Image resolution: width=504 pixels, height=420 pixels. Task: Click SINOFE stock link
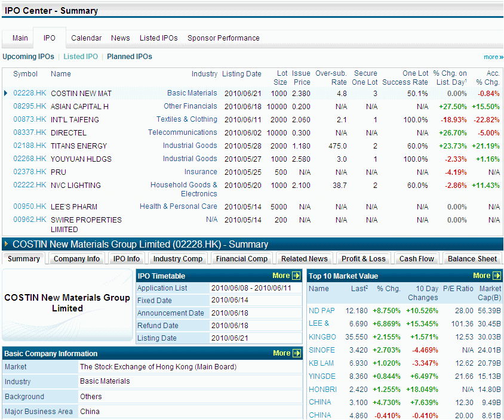pos(321,350)
